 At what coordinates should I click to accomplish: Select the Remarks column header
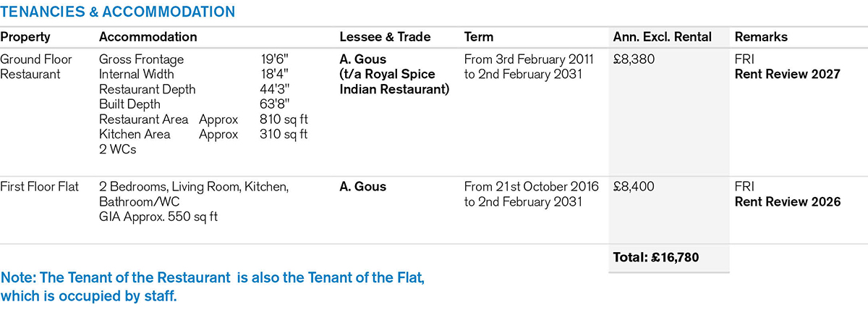click(x=761, y=37)
